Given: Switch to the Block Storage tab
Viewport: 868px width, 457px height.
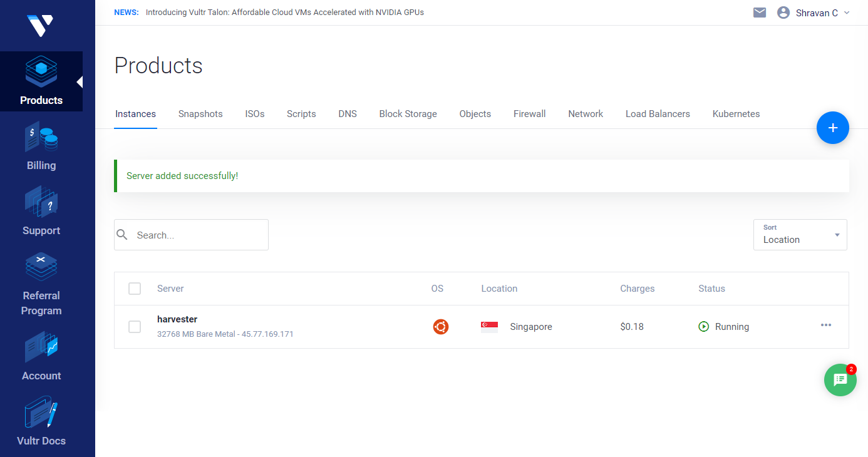Looking at the screenshot, I should click(408, 114).
